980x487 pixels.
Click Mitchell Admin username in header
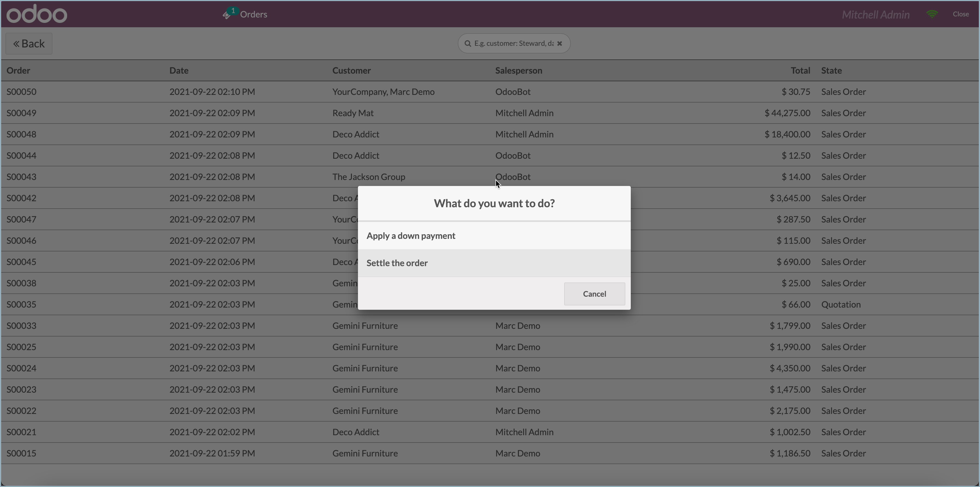[876, 14]
